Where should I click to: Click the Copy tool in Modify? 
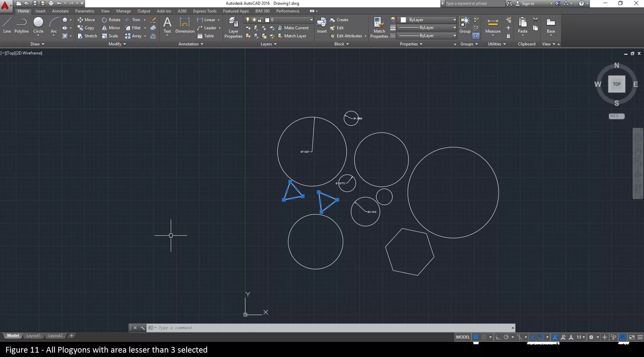pyautogui.click(x=86, y=28)
